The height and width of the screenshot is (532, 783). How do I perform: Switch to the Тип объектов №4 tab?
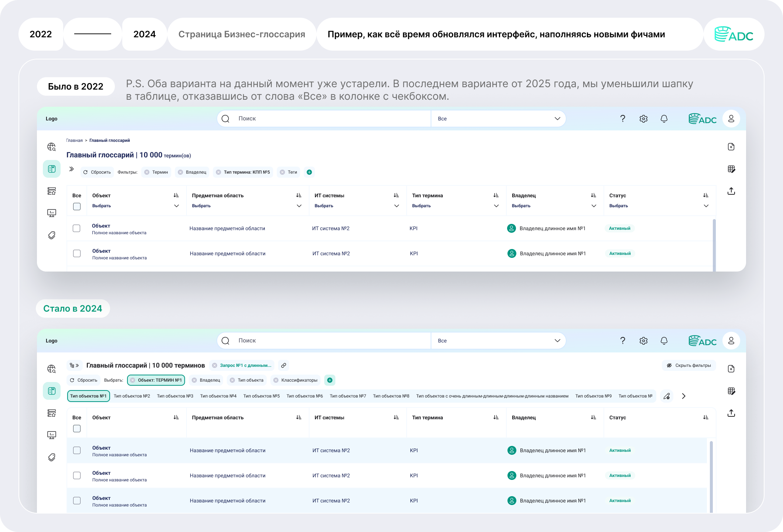[x=218, y=396]
